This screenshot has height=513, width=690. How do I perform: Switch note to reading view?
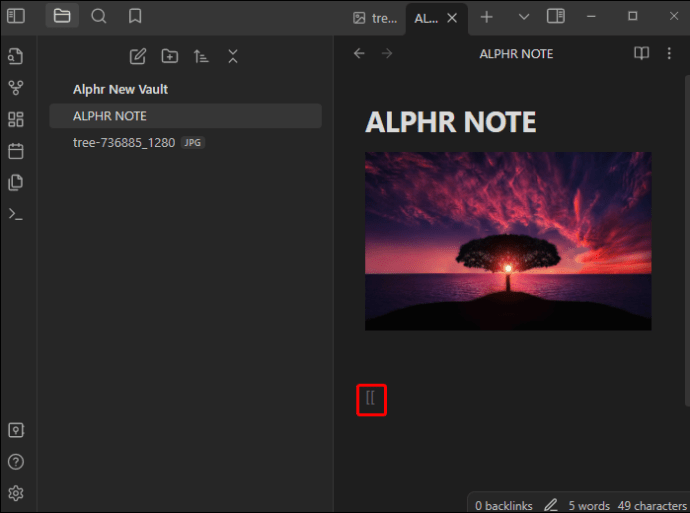(x=642, y=54)
